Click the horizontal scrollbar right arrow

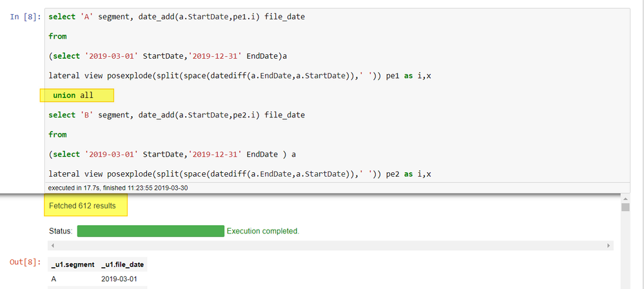(x=609, y=246)
